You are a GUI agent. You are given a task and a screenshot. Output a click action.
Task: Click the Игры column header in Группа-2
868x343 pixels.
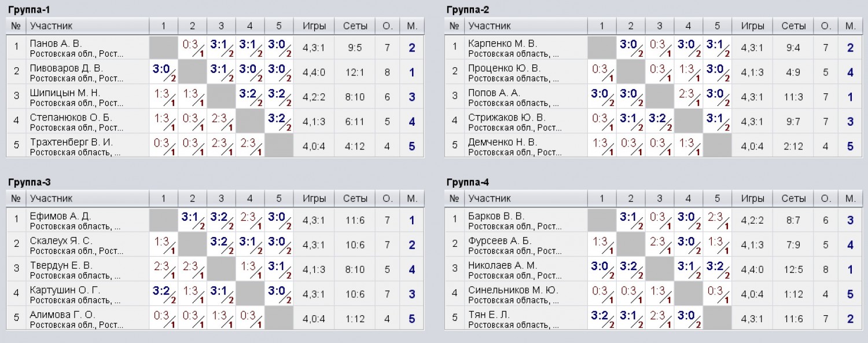752,26
